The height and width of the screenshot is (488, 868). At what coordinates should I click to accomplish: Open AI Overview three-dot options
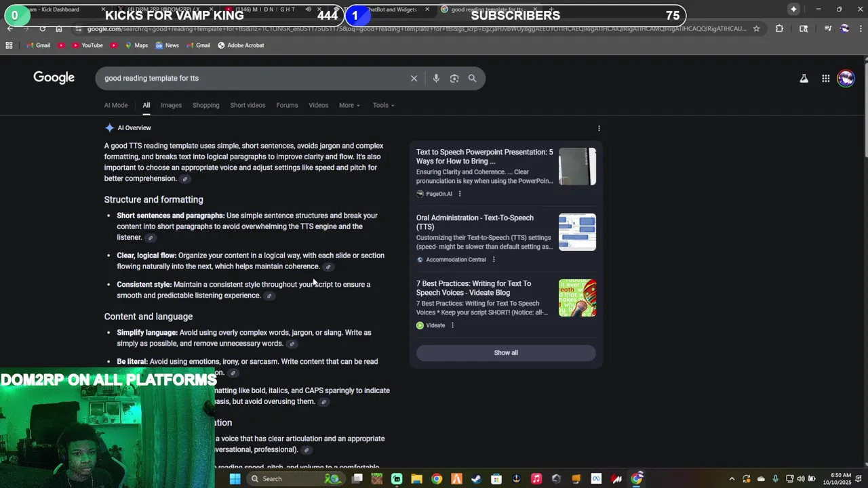coord(599,128)
